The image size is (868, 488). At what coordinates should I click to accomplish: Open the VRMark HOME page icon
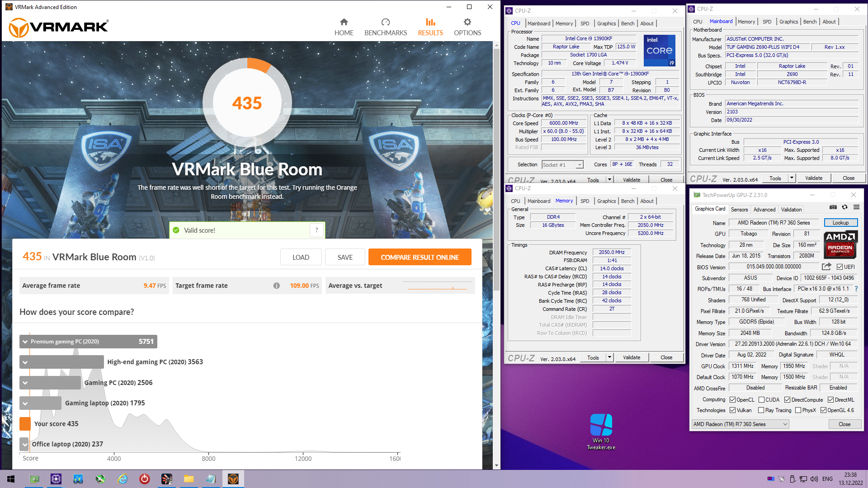click(344, 22)
